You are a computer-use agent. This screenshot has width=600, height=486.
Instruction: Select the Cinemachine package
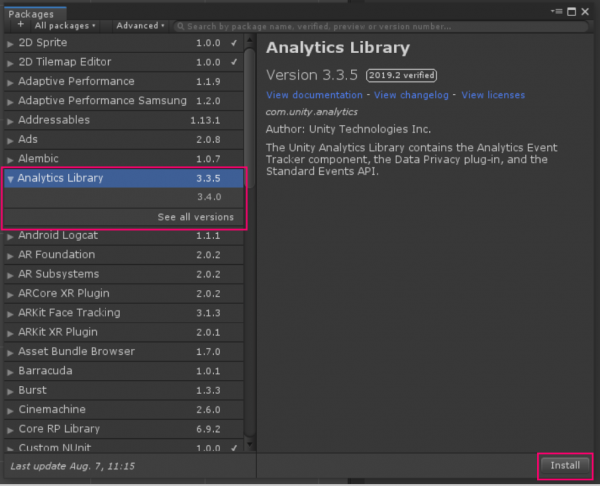point(124,409)
